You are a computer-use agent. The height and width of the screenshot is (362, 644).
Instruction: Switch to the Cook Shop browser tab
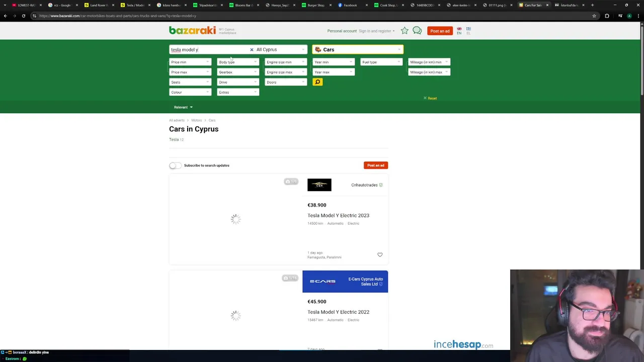point(388,5)
